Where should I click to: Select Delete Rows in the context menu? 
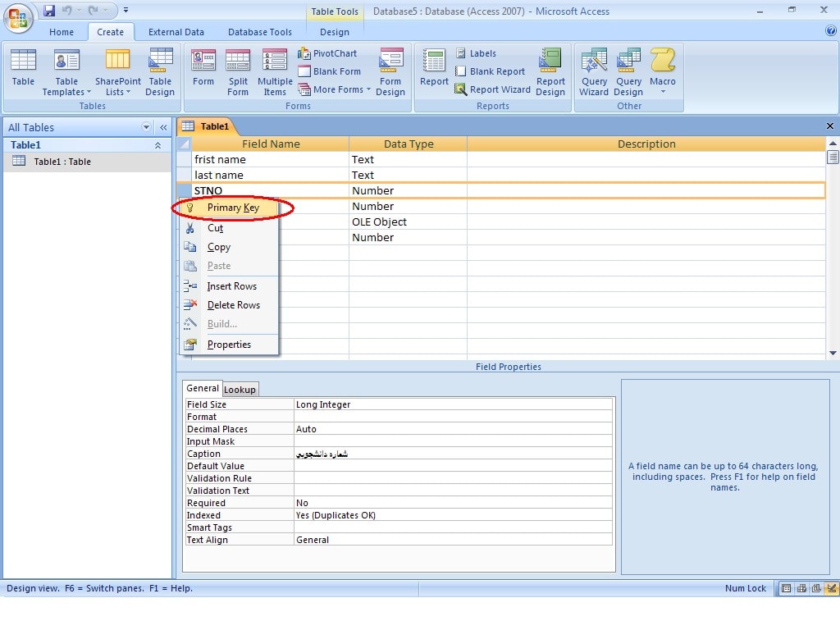229,305
